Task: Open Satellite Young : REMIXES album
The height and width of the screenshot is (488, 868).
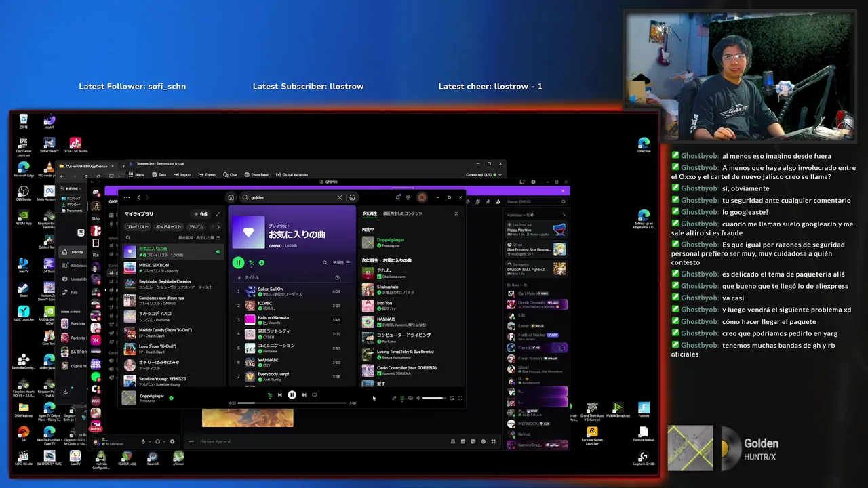Action: (172, 381)
